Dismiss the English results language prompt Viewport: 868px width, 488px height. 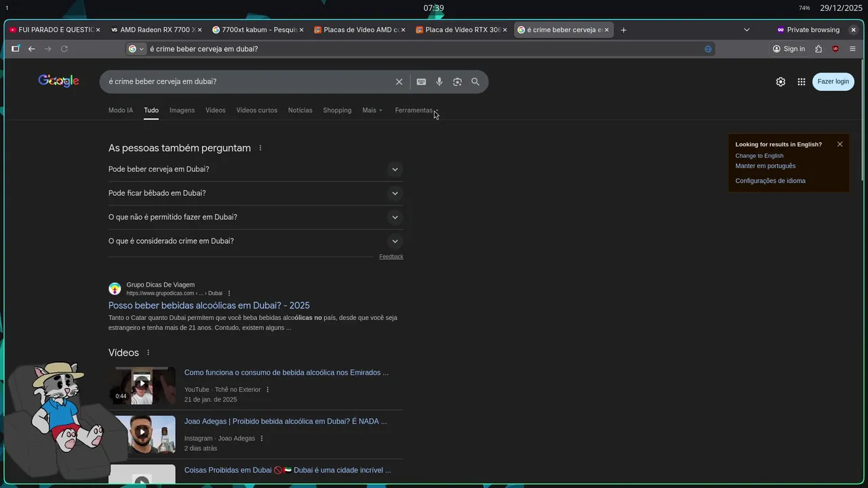(840, 144)
